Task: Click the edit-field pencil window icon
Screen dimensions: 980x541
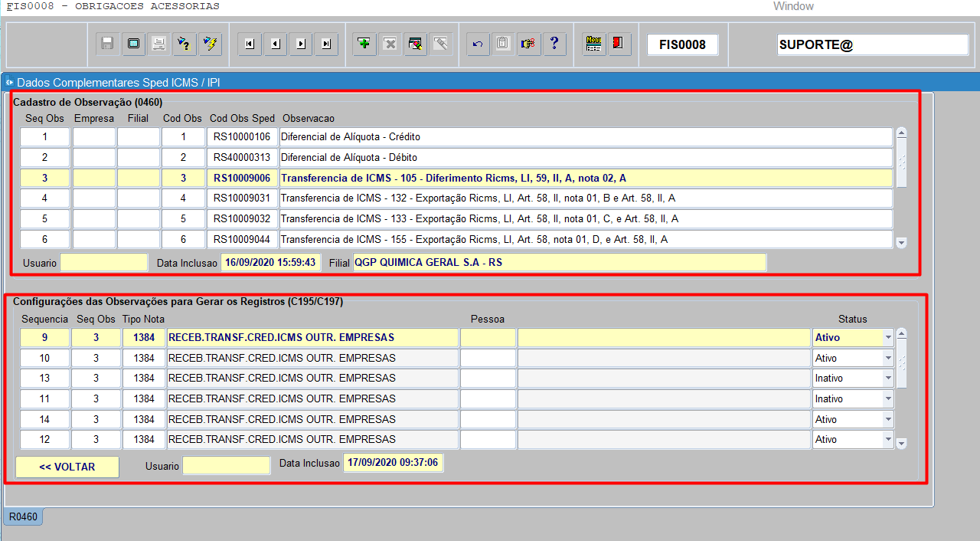Action: [415, 44]
